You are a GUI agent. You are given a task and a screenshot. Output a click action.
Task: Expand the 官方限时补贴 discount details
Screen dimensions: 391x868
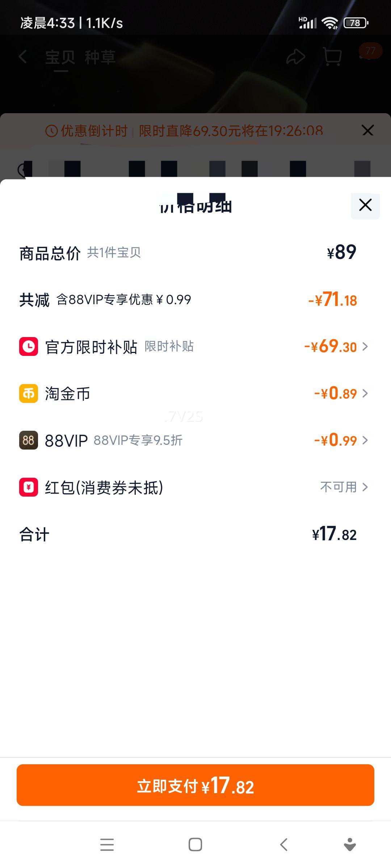coord(365,346)
